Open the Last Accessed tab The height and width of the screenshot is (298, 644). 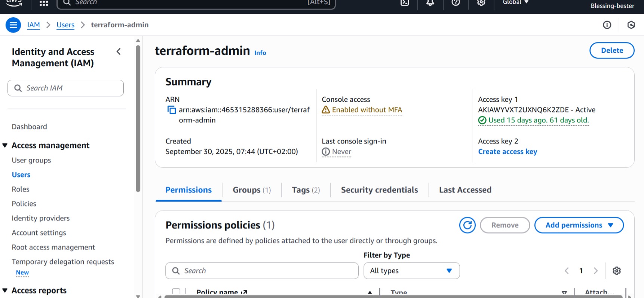[465, 190]
